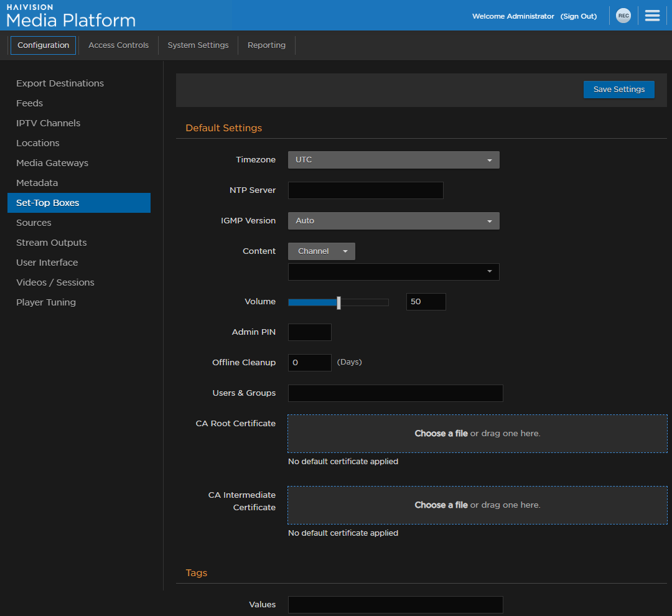Click the Sign Out link

point(578,16)
